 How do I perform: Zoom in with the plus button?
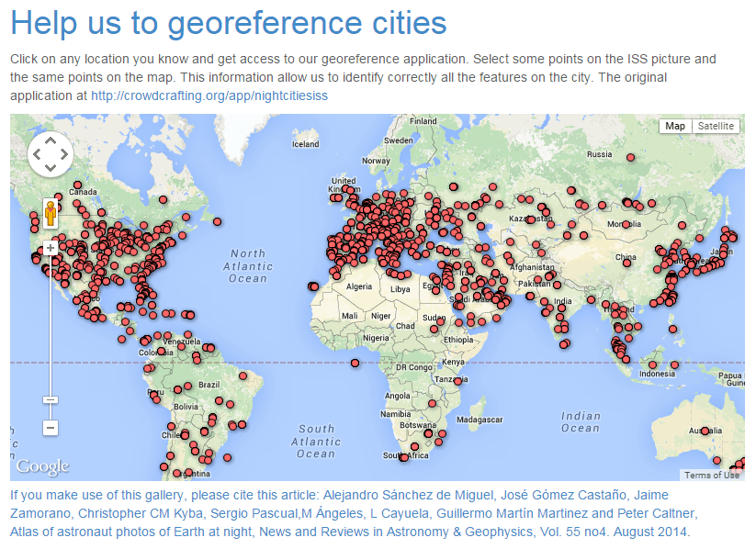(x=51, y=248)
